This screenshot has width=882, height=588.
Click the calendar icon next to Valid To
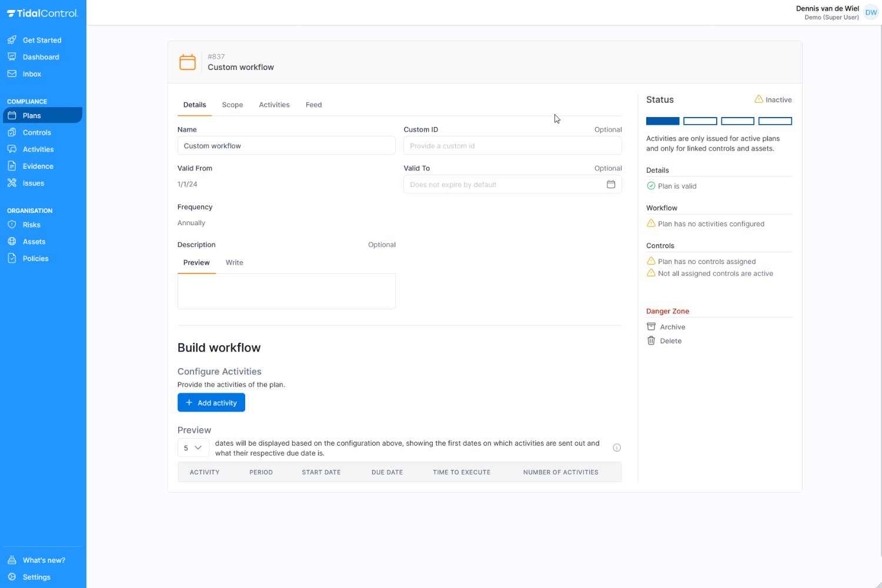tap(611, 184)
